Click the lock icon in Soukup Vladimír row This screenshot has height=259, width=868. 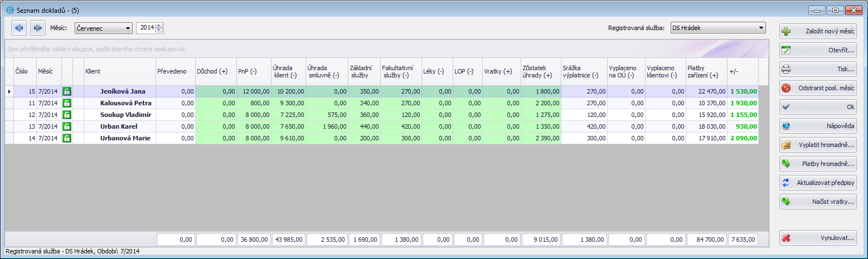[x=67, y=114]
